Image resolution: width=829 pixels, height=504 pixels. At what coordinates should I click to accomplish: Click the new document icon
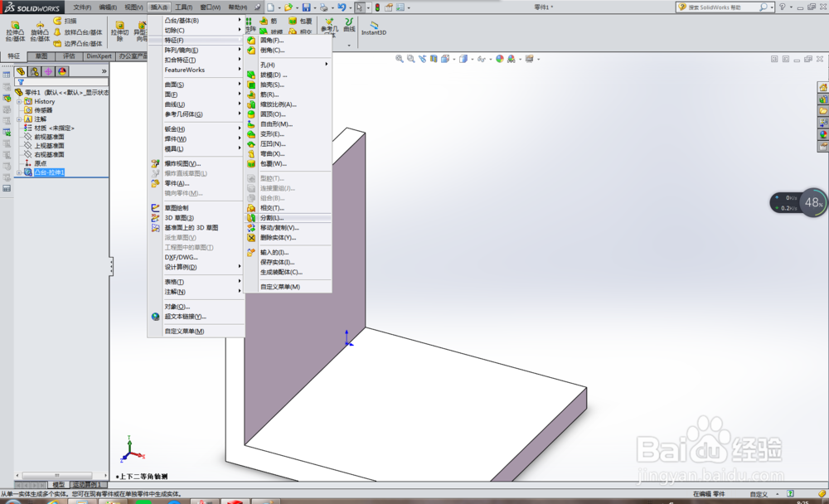[x=271, y=7]
